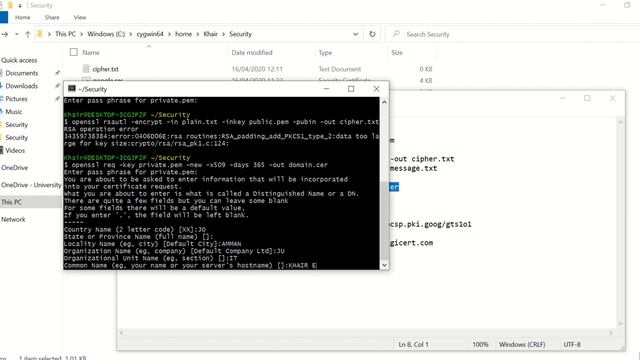
Task: Click Notepad horizontal scrollbar left arrow
Action: [x=122, y=333]
